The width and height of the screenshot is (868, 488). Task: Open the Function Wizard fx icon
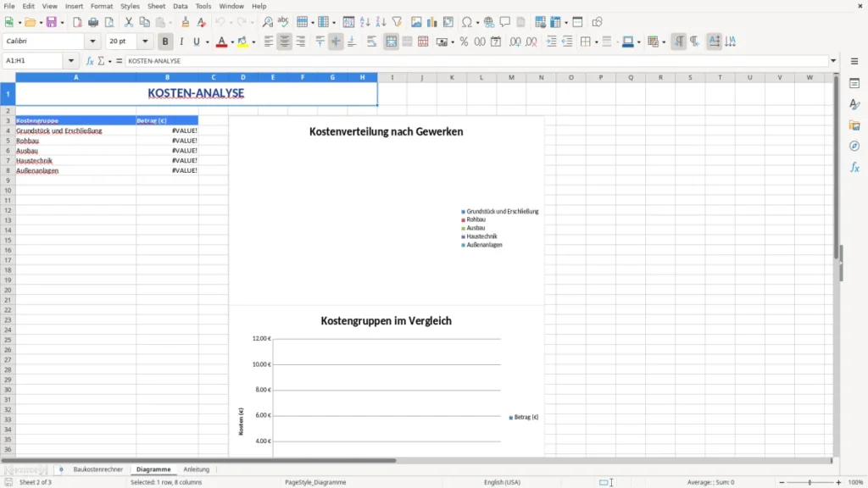coord(90,61)
